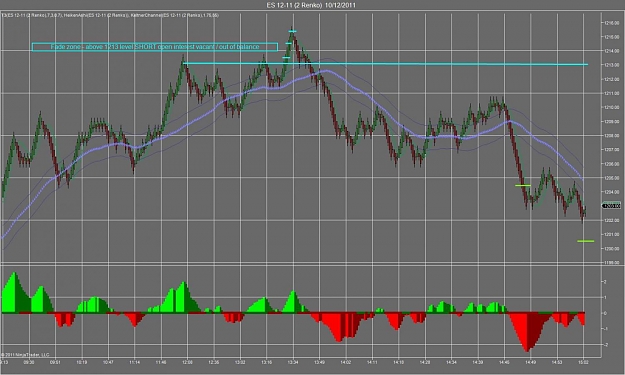
Task: Select the cyan horizontal line at 1213 level
Action: click(x=385, y=64)
